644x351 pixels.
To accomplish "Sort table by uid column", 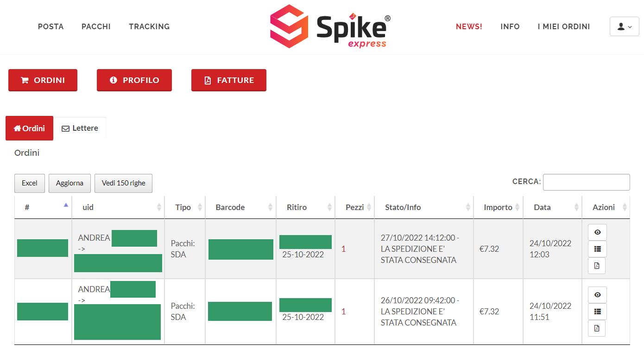I will (118, 207).
